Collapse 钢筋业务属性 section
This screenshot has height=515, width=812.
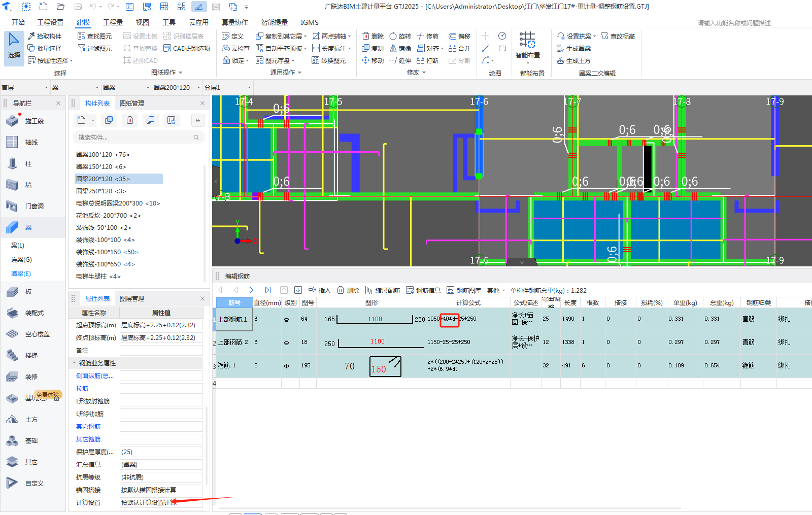[74, 363]
